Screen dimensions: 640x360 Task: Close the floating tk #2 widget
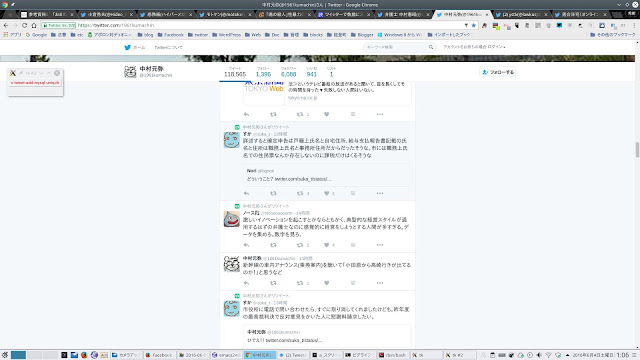pyautogui.click(x=57, y=73)
